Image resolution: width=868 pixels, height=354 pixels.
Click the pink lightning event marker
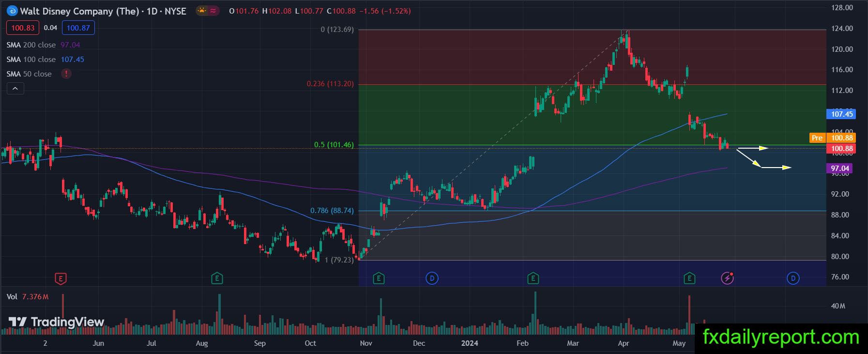pos(727,278)
